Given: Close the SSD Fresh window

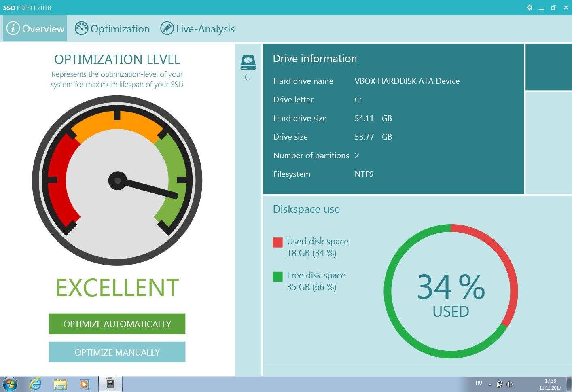Looking at the screenshot, I should pyautogui.click(x=566, y=7).
